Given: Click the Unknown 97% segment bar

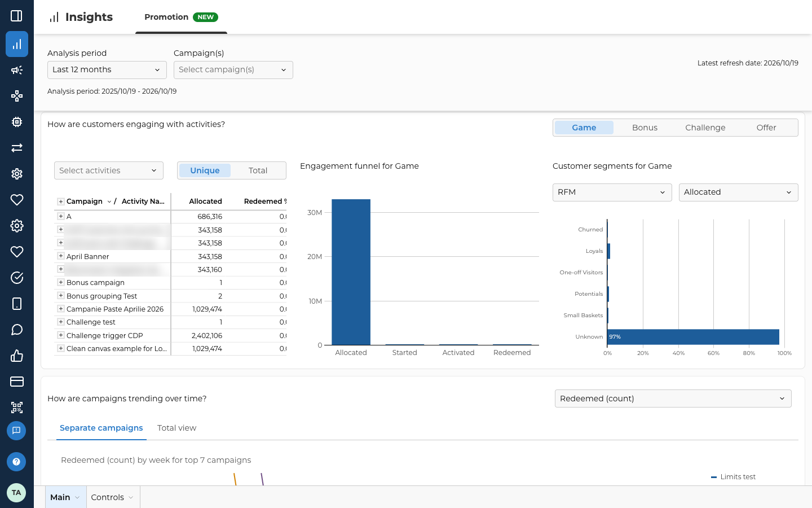Looking at the screenshot, I should (x=693, y=337).
